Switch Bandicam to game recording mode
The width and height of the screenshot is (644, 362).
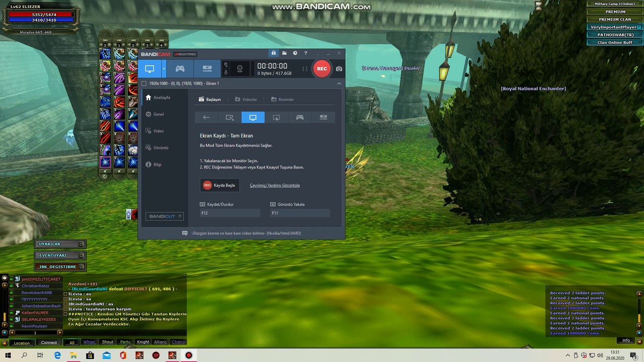pyautogui.click(x=180, y=69)
